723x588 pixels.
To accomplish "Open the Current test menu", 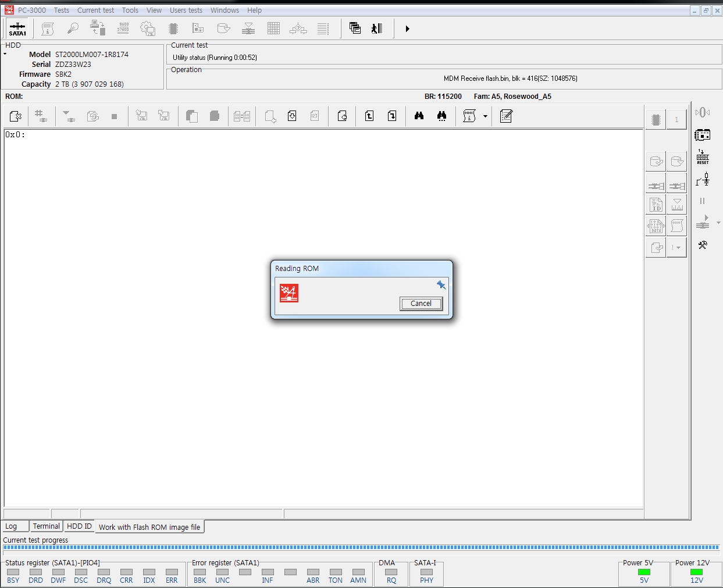I will tap(95, 10).
